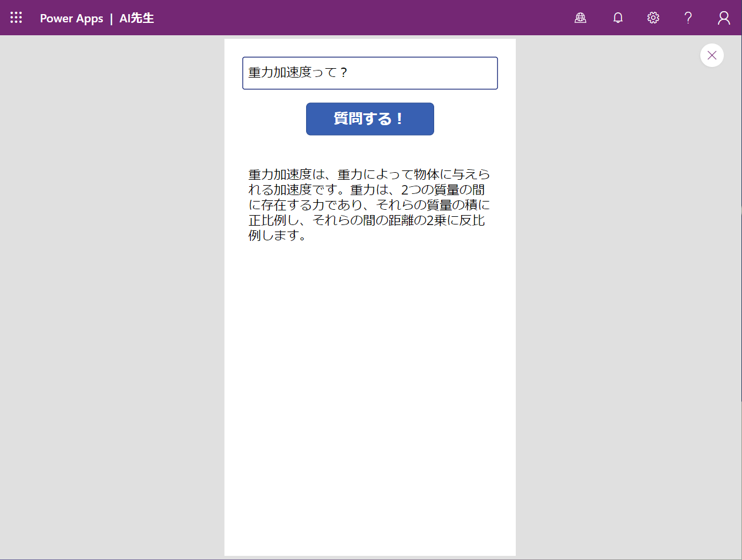Click the bottom edge of the app screen
Viewport: 742px width, 560px height.
click(x=370, y=552)
